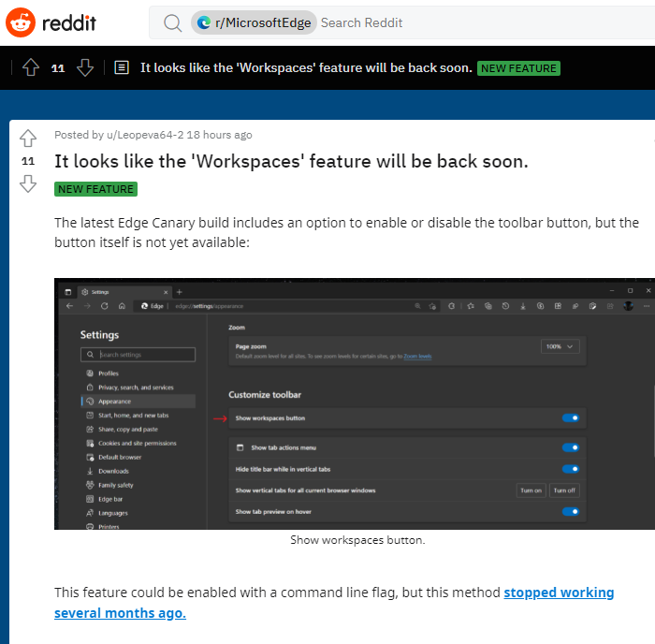Click the Reddit logo icon

(x=21, y=22)
